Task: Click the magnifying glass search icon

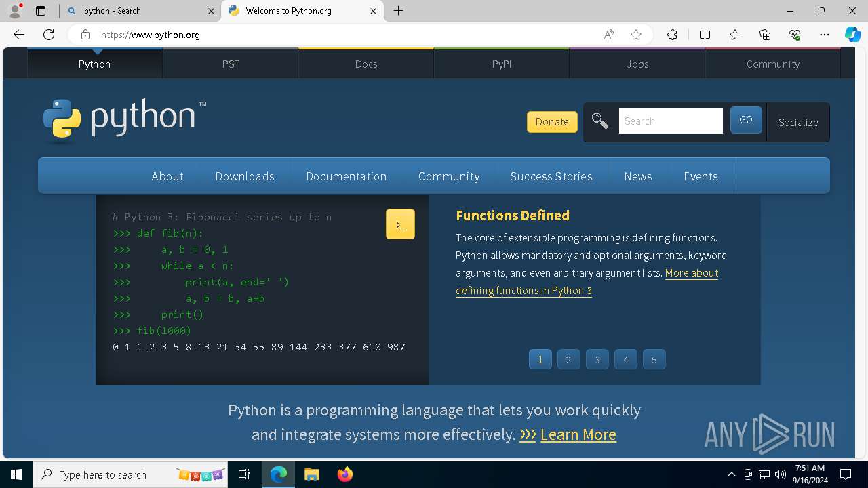Action: click(x=600, y=121)
